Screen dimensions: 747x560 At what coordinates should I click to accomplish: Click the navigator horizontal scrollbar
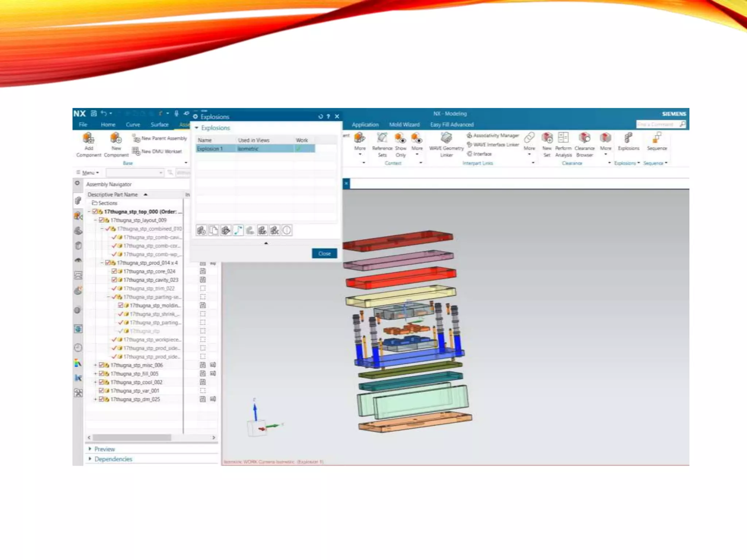[x=131, y=437]
